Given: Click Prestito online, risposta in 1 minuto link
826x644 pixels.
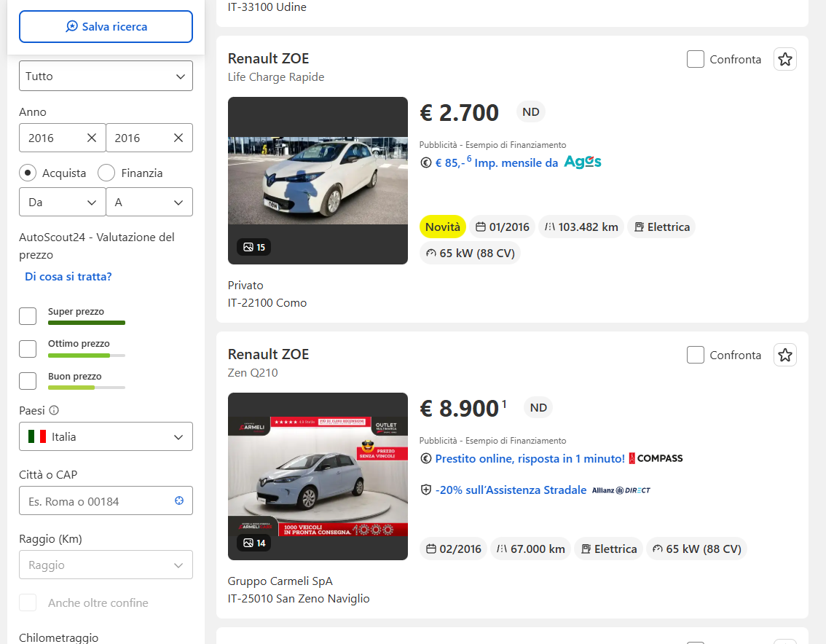Looking at the screenshot, I should [x=530, y=458].
